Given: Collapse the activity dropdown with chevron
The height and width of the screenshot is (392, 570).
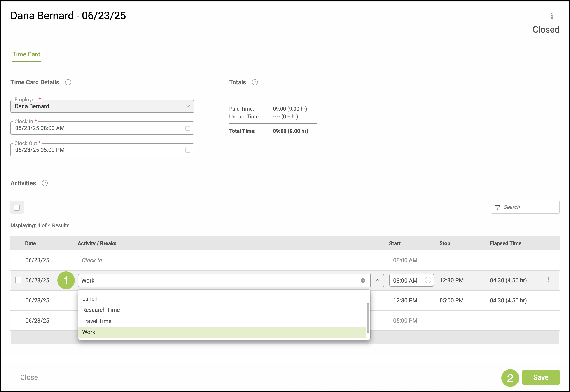Looking at the screenshot, I should (377, 281).
